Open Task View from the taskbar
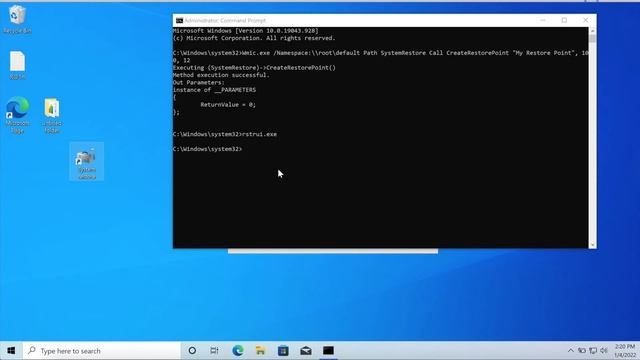 point(214,351)
